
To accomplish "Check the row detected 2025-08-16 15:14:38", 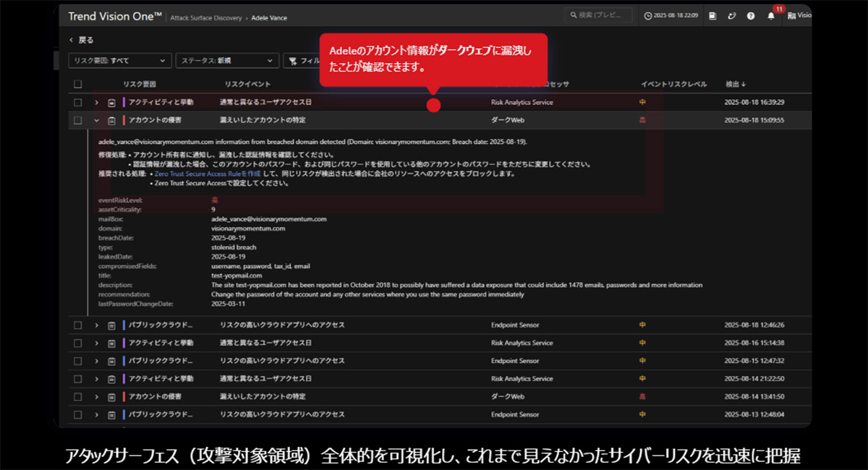I will point(78,343).
